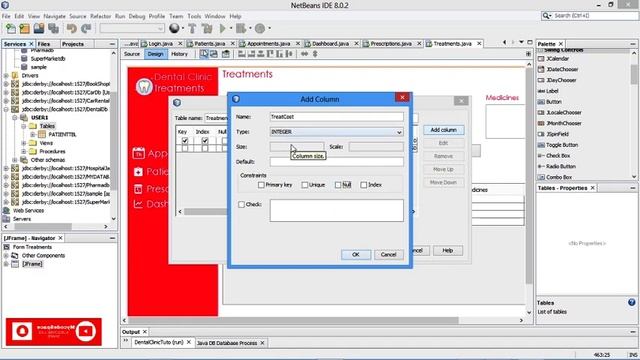This screenshot has height=360, width=640.
Task: Select the Selection Mode designer tool
Action: click(204, 54)
